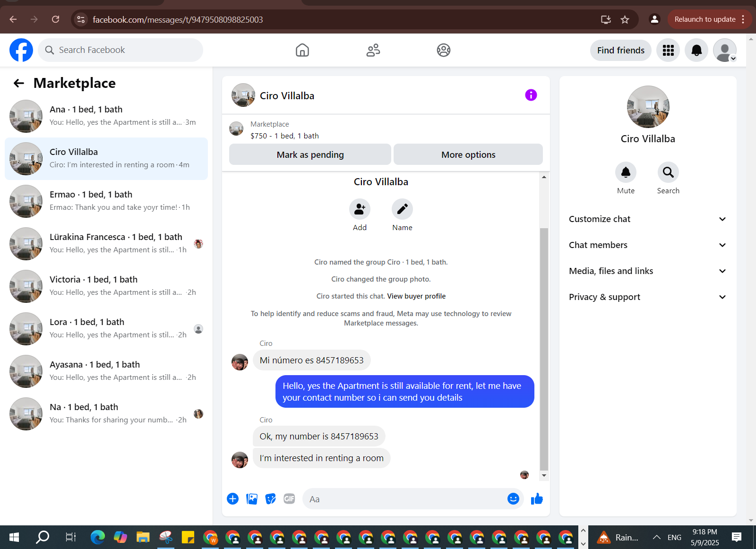The image size is (756, 549).
Task: Open the Groups tab icon
Action: [444, 50]
